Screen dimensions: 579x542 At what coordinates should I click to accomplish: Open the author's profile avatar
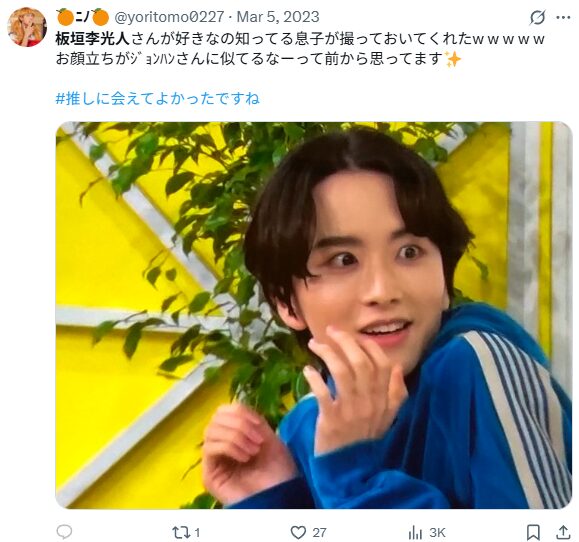pos(27,27)
